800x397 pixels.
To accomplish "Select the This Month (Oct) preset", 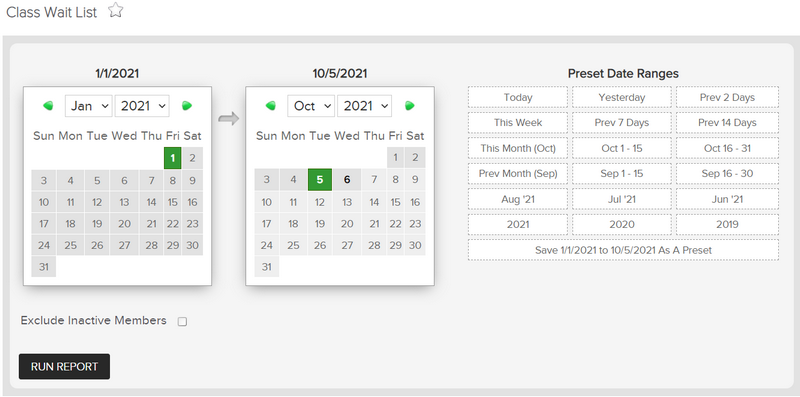I will (x=518, y=148).
